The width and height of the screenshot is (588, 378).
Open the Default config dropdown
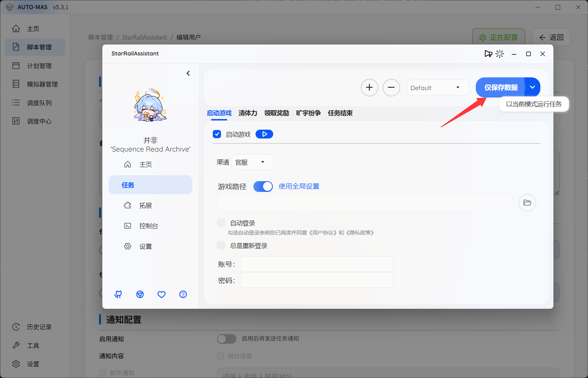point(438,88)
